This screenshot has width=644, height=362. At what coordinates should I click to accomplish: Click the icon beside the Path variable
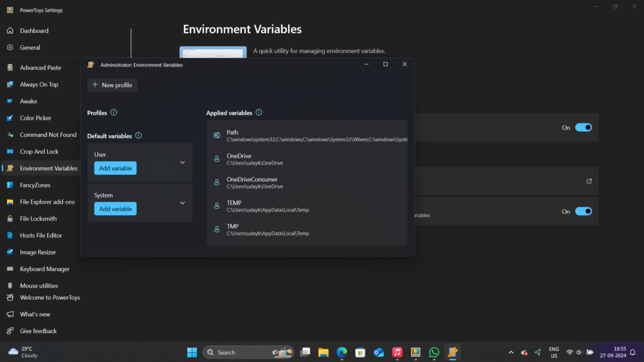click(217, 136)
